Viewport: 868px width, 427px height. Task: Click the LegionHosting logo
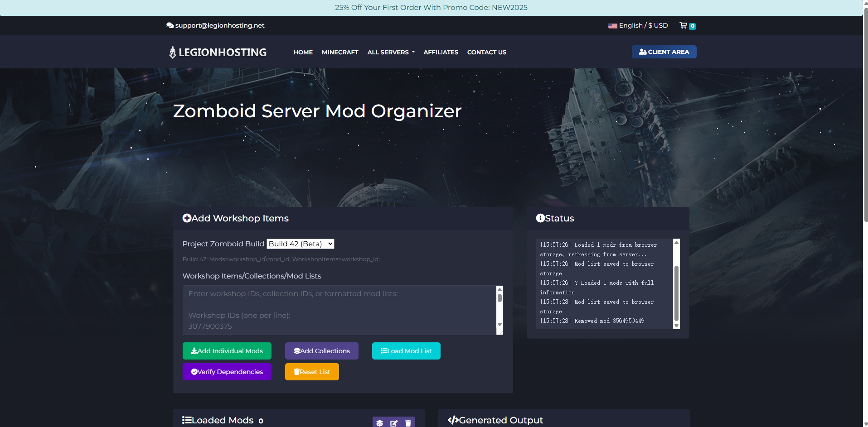pos(218,53)
